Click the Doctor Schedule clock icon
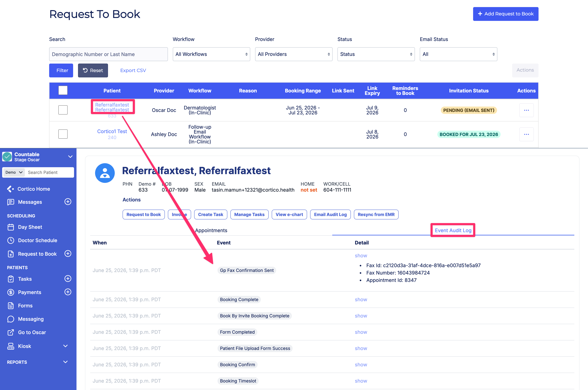588x390 pixels. (x=11, y=240)
